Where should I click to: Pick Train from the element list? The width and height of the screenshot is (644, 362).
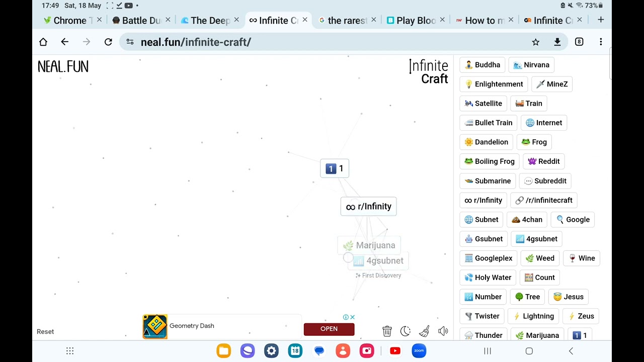click(529, 104)
